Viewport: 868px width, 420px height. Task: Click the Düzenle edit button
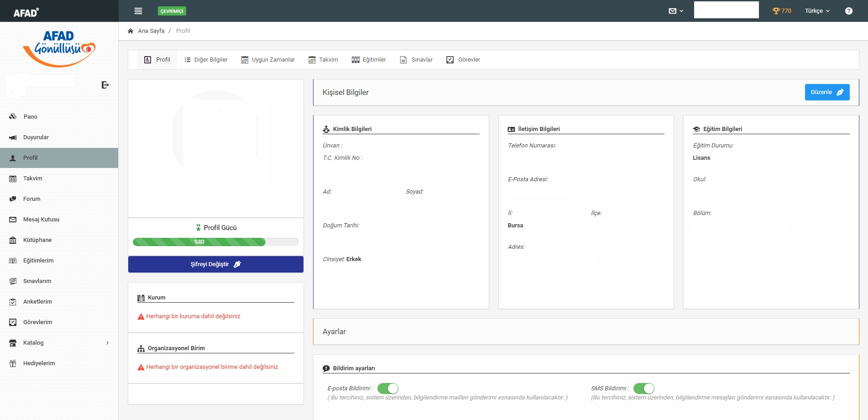coord(827,92)
